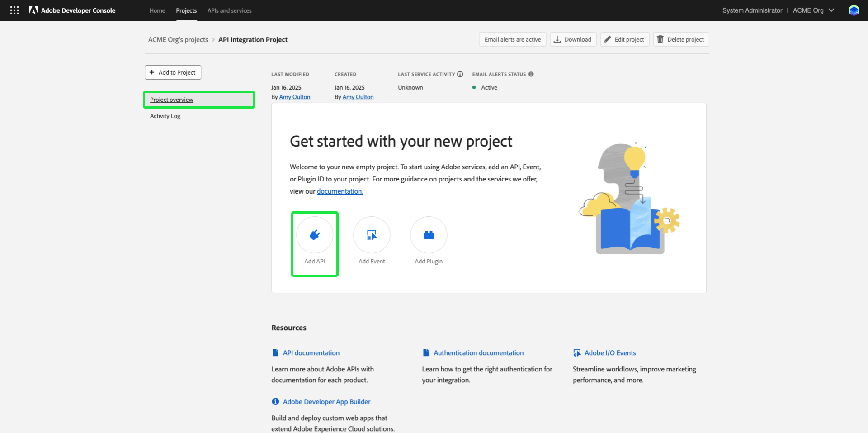Image resolution: width=868 pixels, height=433 pixels.
Task: Click the Add to Project button label
Action: coord(177,72)
